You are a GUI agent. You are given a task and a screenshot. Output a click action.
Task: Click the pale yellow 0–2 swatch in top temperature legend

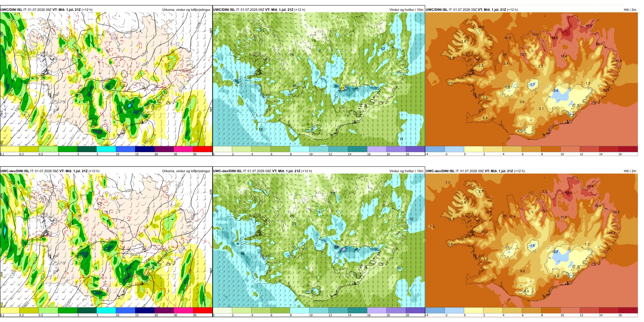[474, 149]
